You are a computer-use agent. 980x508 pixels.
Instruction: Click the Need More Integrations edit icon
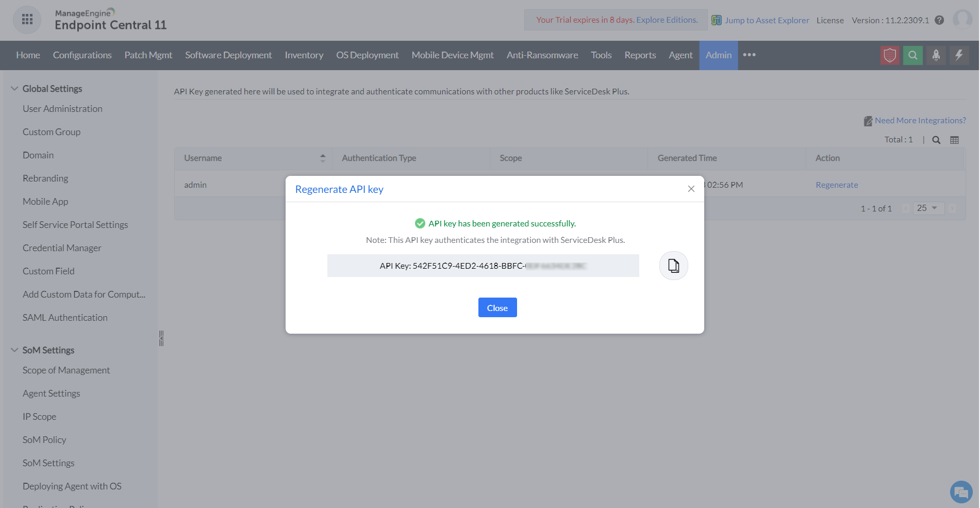click(x=868, y=121)
